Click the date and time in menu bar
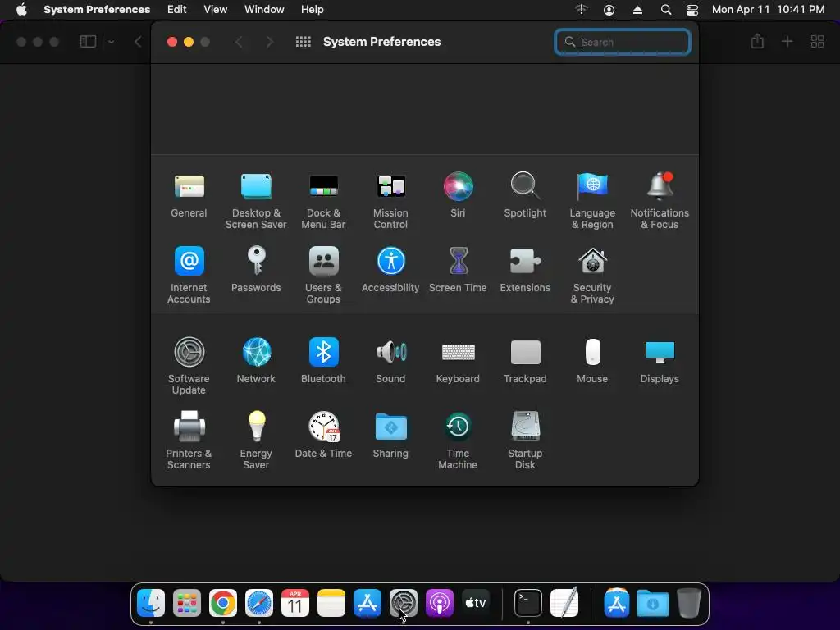 coord(768,10)
